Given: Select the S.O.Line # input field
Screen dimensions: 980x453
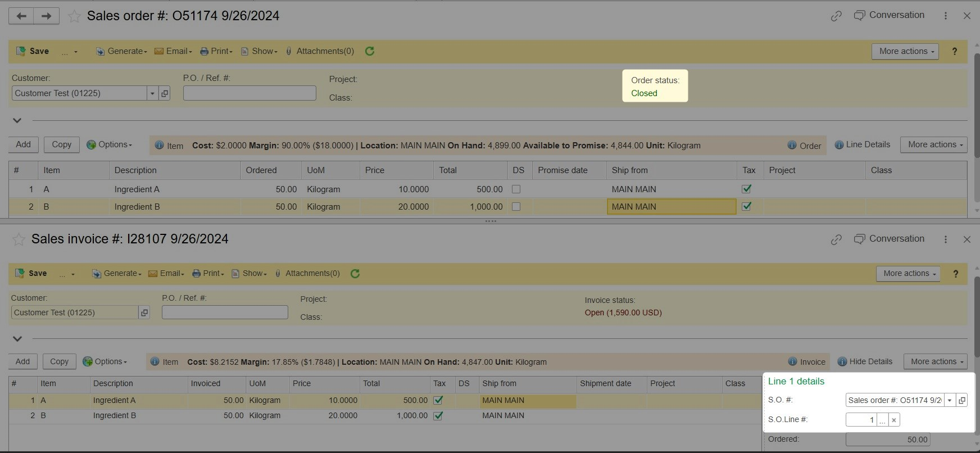Looking at the screenshot, I should [x=861, y=420].
